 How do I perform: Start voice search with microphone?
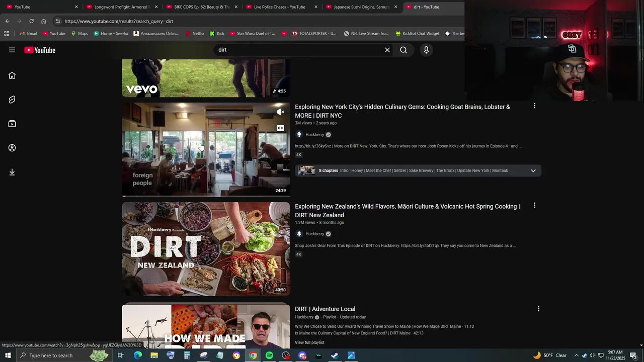tap(426, 50)
